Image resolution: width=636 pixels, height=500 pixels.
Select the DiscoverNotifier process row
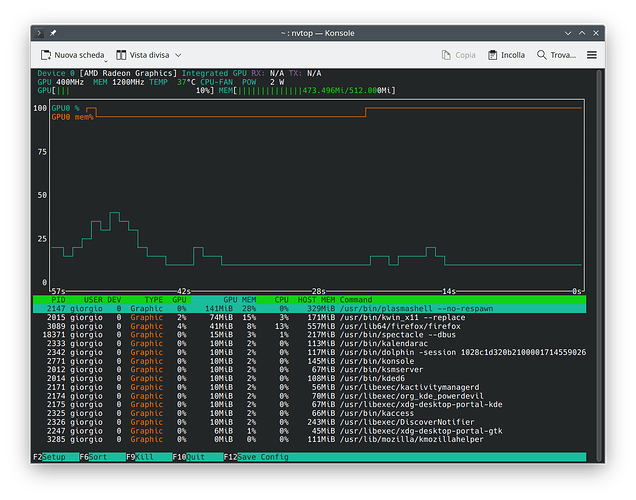coord(309,422)
